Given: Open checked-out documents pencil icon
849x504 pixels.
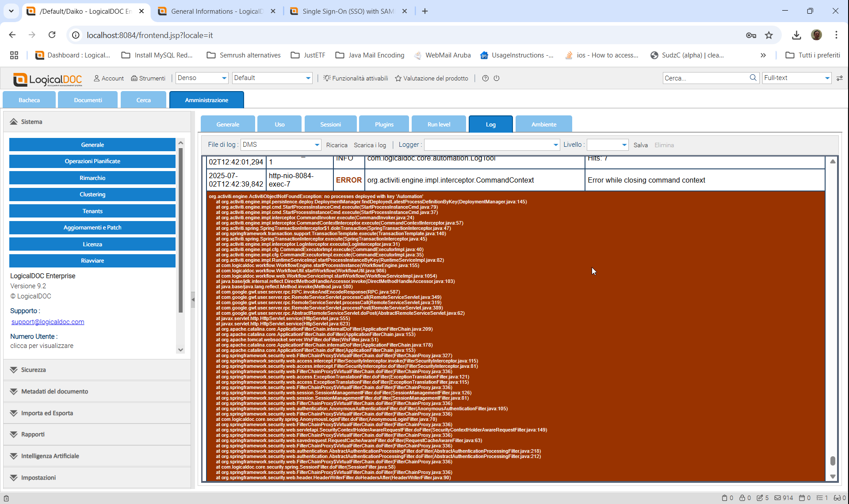Looking at the screenshot, I should pyautogui.click(x=760, y=498).
